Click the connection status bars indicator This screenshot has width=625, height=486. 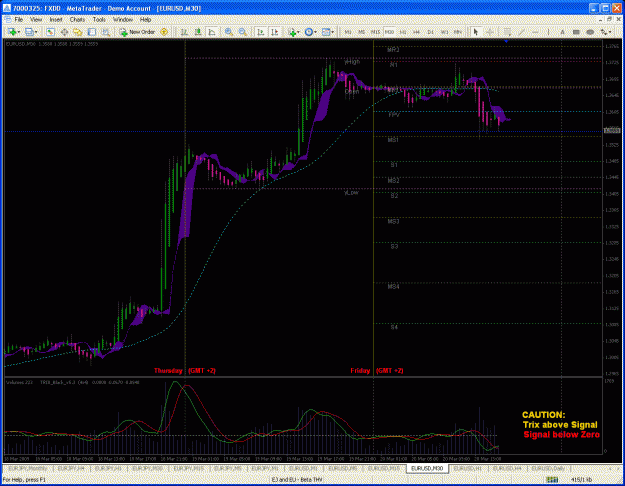pyautogui.click(x=552, y=480)
